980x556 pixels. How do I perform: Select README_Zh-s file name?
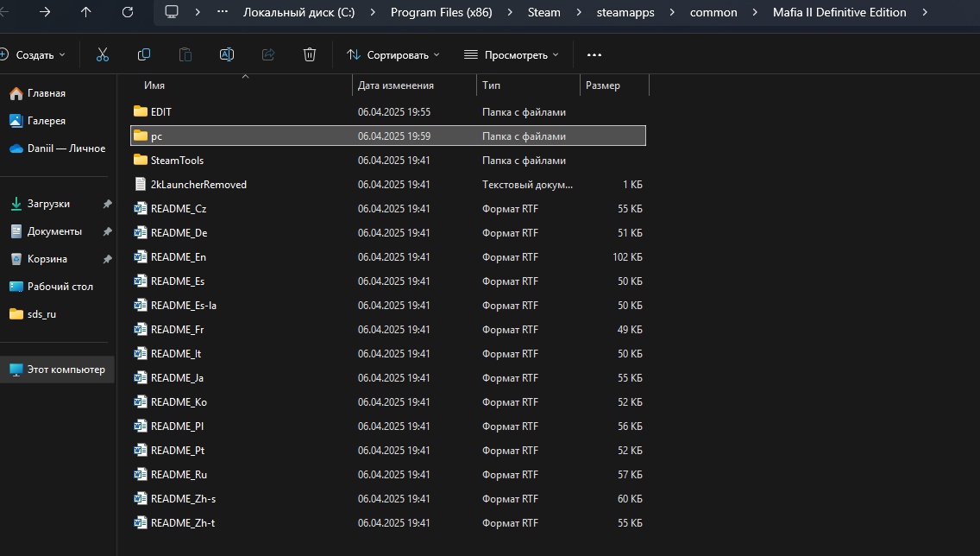coord(183,499)
